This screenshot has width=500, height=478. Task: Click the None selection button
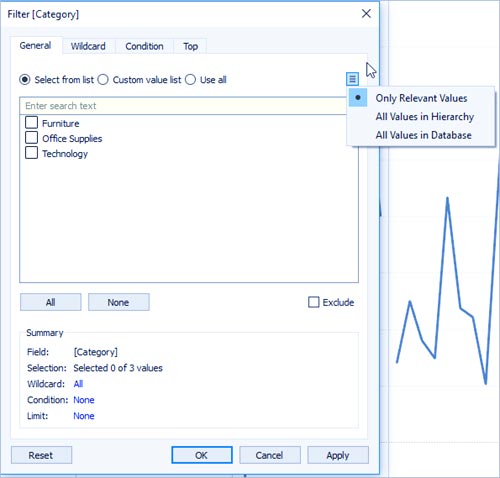[118, 302]
